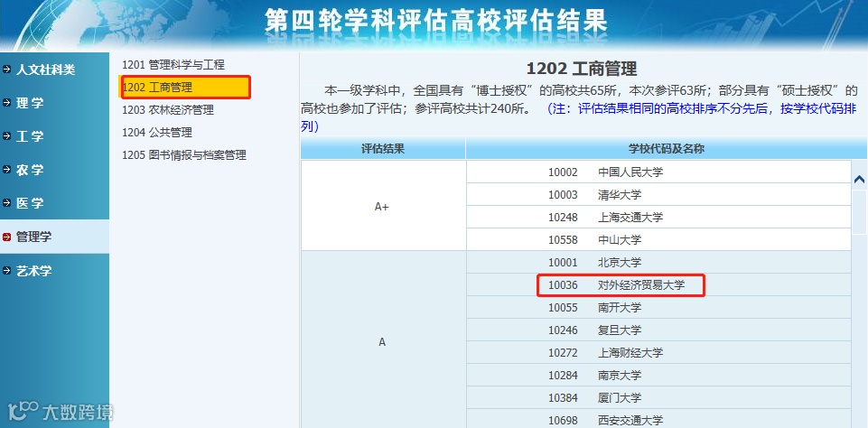Select row 10698 西安交通大学
Viewport: 868px width, 428px height.
[658, 419]
